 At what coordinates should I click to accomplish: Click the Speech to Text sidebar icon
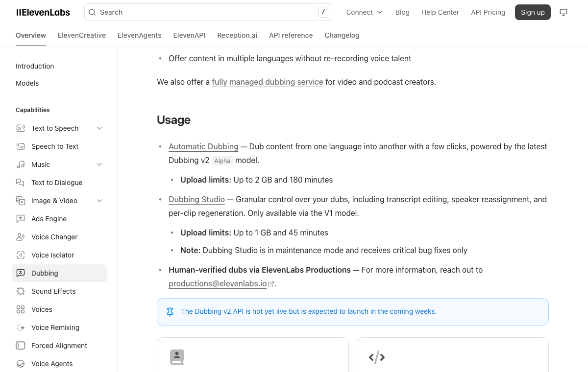[x=21, y=146]
